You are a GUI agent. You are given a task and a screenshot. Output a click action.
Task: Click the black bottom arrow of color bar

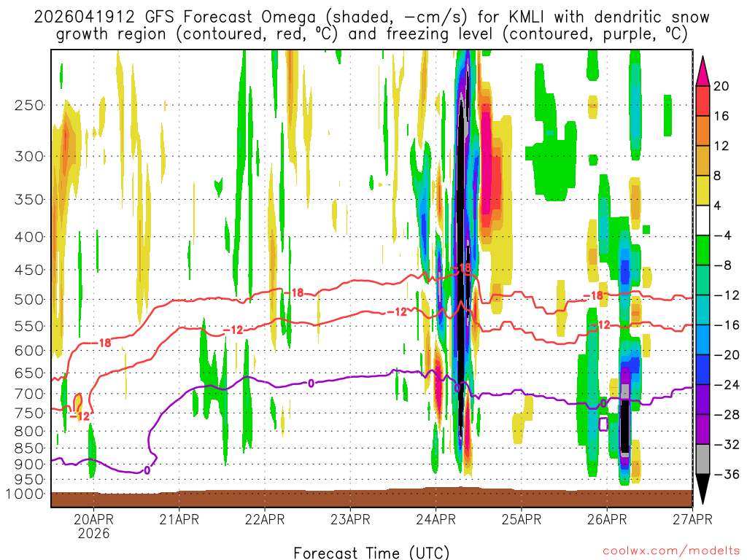point(703,489)
